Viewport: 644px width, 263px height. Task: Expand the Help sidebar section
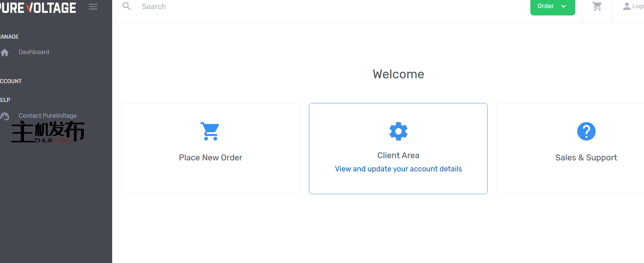click(6, 100)
